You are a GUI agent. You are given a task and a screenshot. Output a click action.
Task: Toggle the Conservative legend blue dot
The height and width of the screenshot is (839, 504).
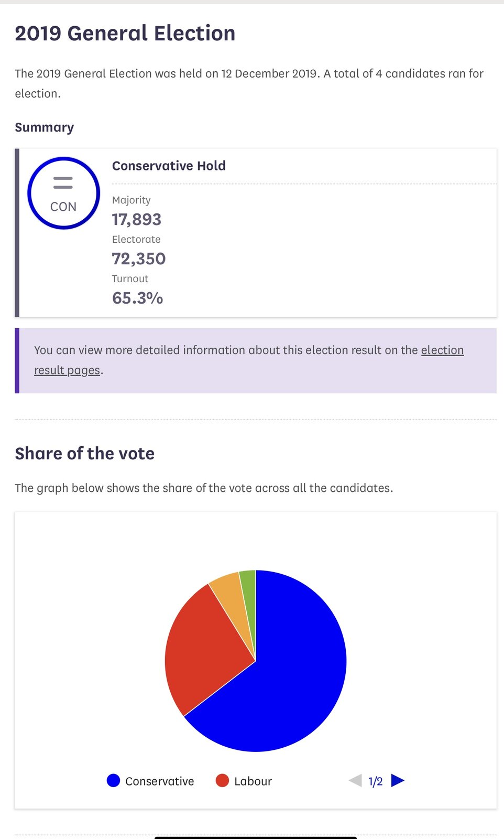tap(113, 781)
